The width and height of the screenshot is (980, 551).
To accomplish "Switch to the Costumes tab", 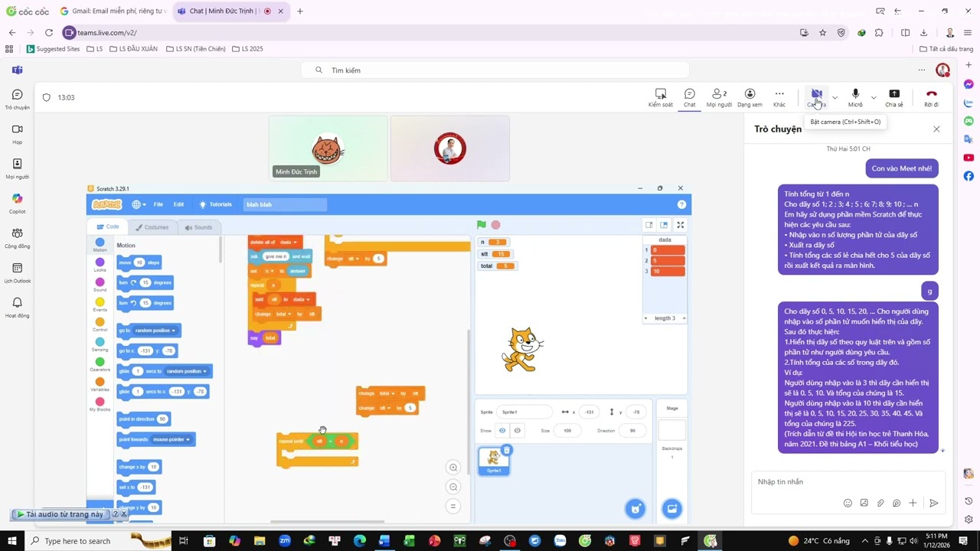I will click(x=152, y=227).
